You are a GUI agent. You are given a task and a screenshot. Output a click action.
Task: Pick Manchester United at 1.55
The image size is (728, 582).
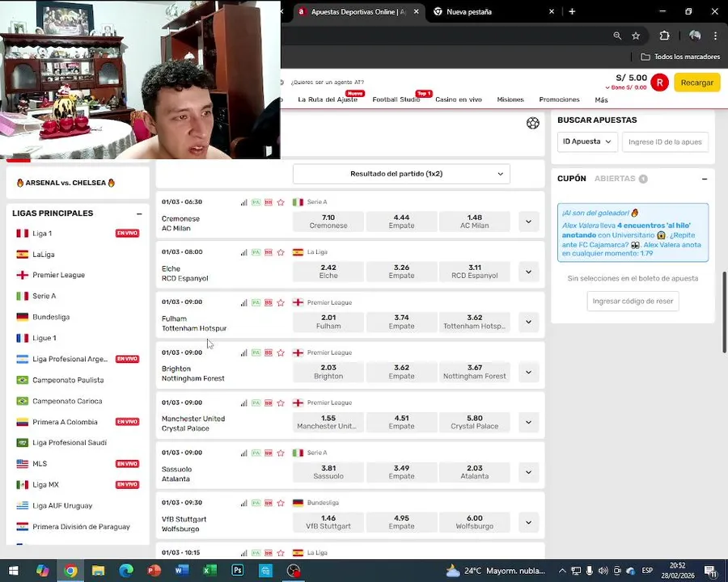pyautogui.click(x=328, y=422)
